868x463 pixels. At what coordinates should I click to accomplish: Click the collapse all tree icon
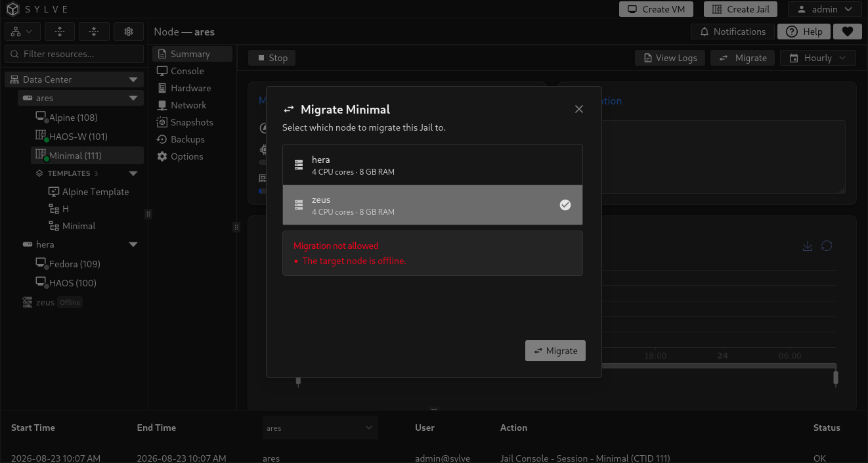(x=94, y=32)
